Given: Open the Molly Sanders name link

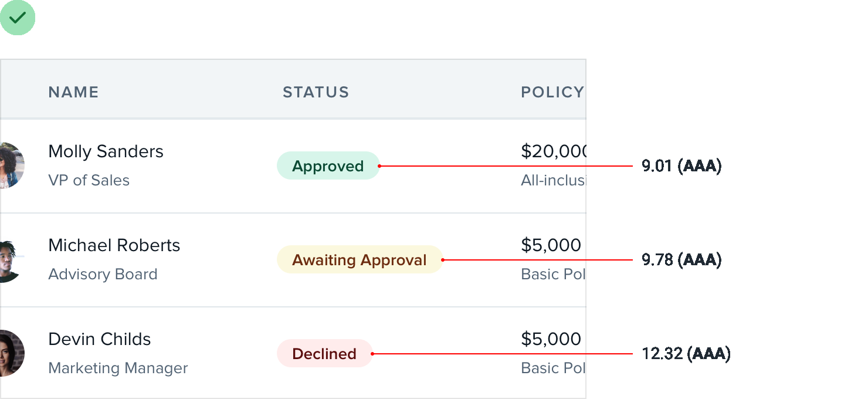Looking at the screenshot, I should pos(106,151).
